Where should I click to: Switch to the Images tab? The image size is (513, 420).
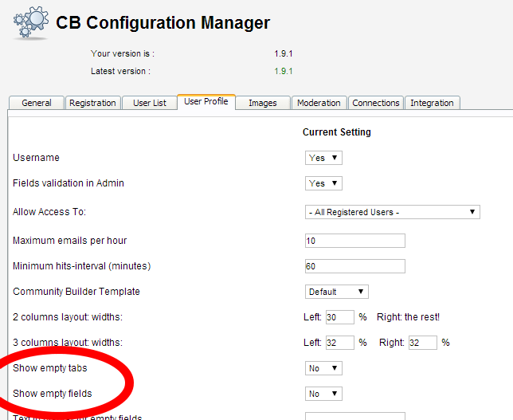[x=263, y=103]
